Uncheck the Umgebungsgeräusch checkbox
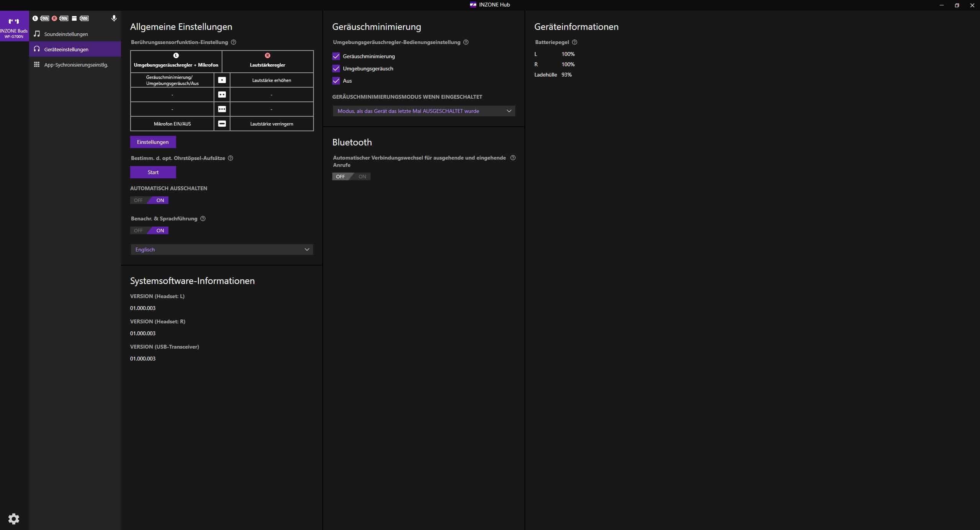The image size is (980, 530). 336,68
